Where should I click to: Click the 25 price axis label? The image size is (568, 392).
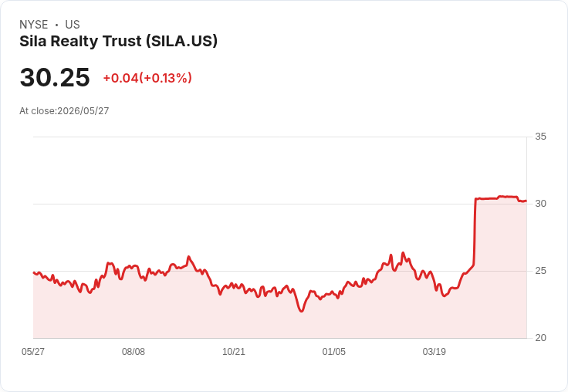click(x=540, y=271)
